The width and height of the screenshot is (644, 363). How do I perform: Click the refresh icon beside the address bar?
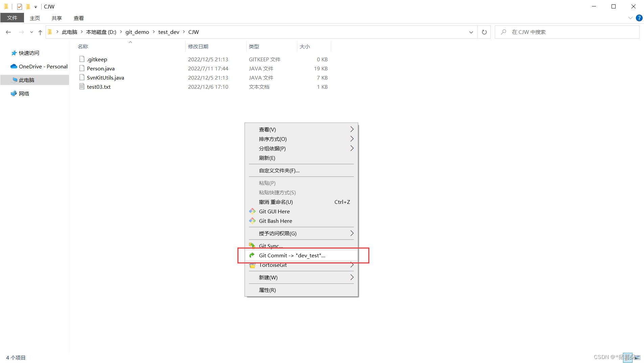click(484, 32)
